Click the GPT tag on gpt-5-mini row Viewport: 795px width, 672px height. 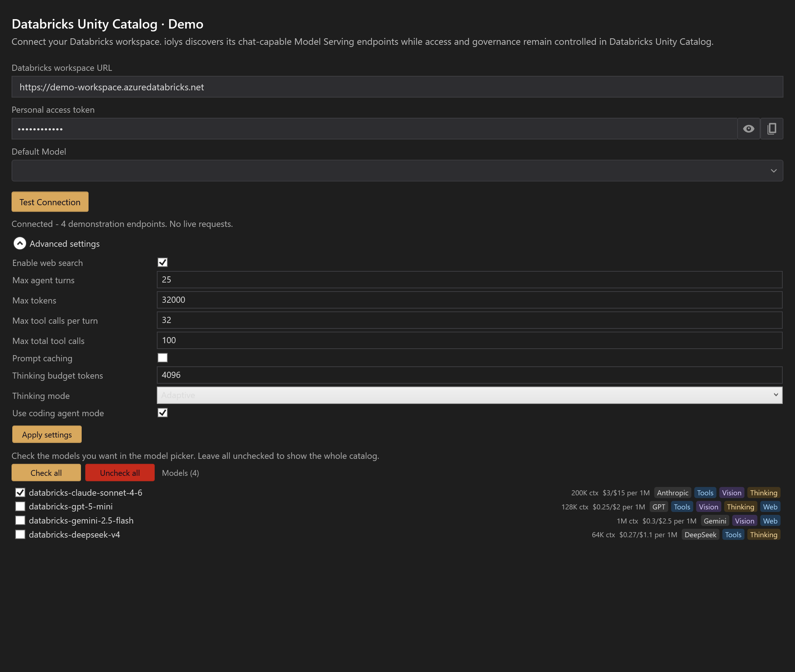click(x=659, y=507)
